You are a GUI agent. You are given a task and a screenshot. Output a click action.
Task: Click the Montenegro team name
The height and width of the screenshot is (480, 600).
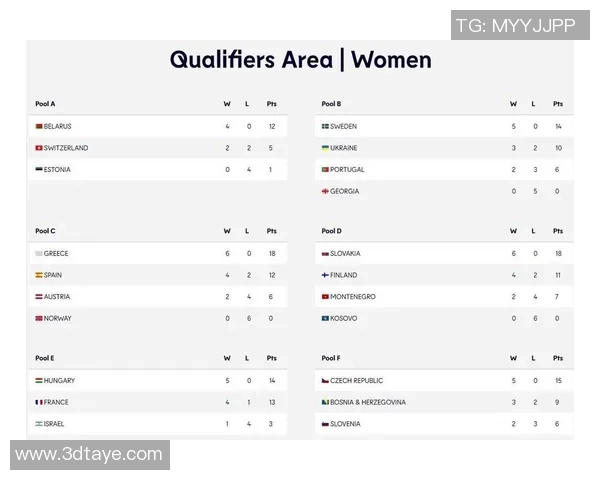[353, 297]
